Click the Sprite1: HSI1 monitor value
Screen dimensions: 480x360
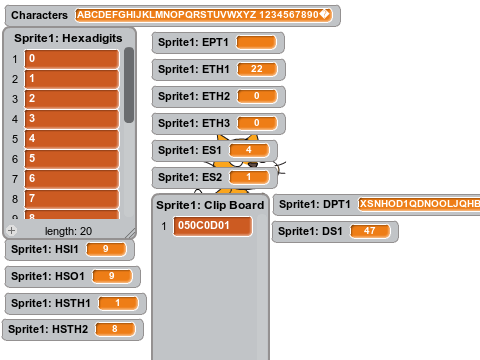coord(106,249)
